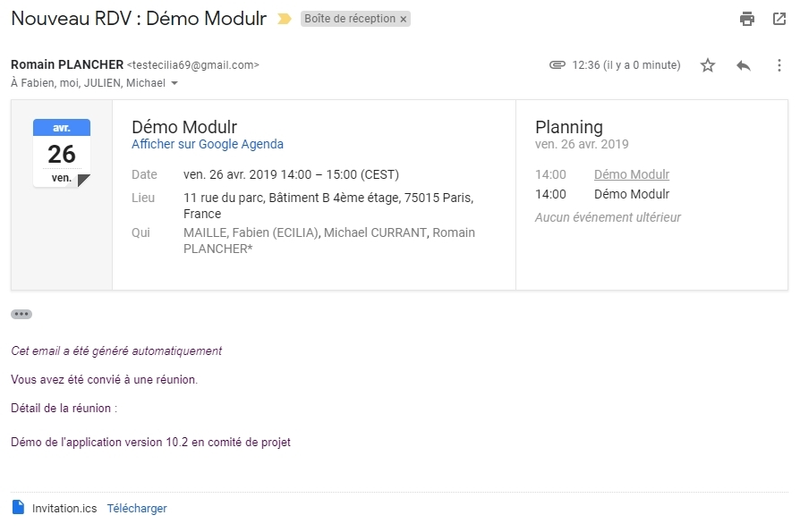Screen dimensions: 800x532
Task: Open underlined Démo Modulr planning entry
Action: click(632, 174)
